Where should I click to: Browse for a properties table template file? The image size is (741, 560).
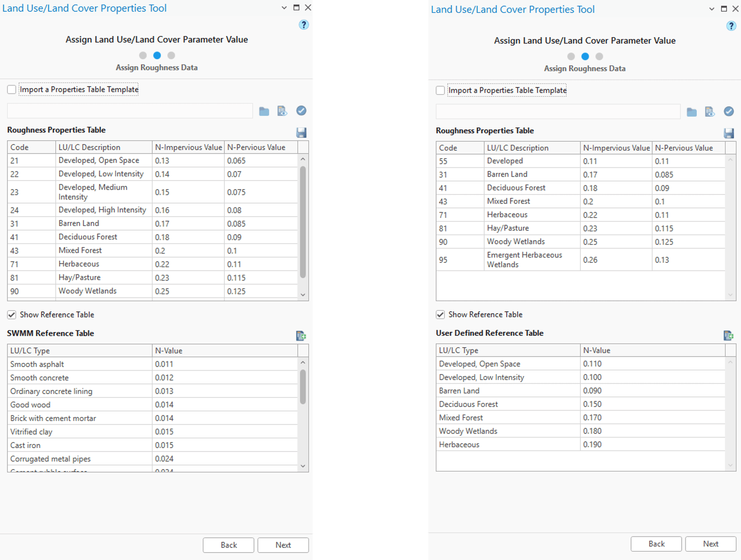coord(264,111)
